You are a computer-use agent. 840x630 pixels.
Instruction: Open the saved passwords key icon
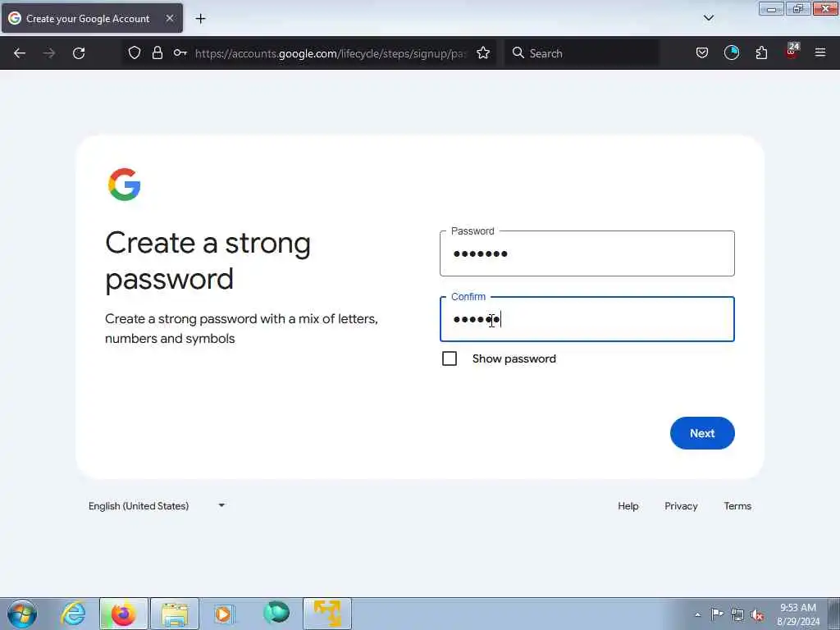tap(180, 52)
